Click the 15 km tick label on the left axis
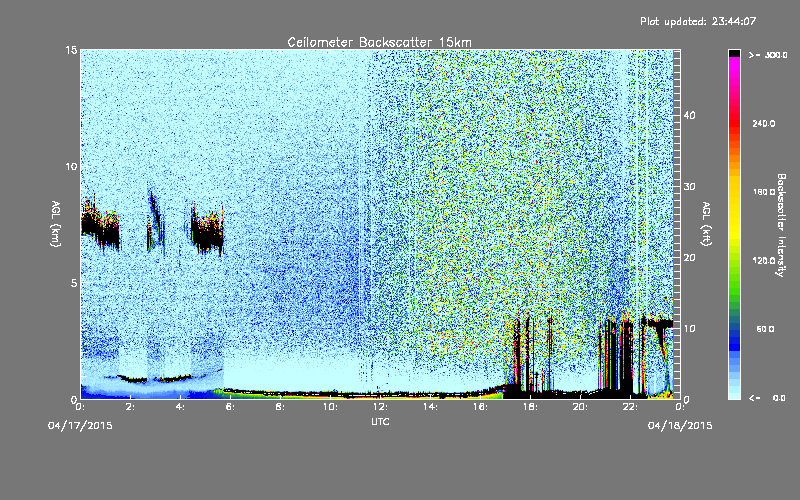Screen dimensions: 800x500 (71, 50)
